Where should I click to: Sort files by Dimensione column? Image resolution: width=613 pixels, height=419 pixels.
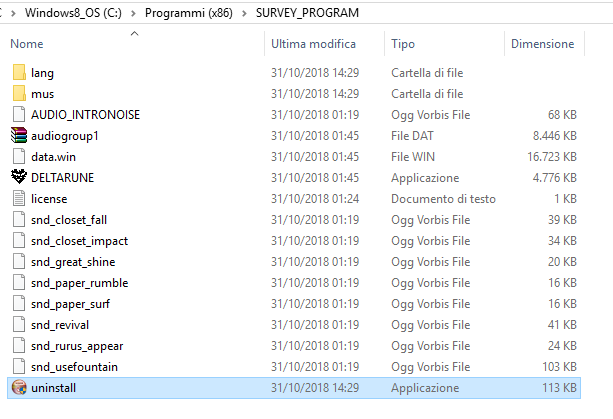coord(543,44)
